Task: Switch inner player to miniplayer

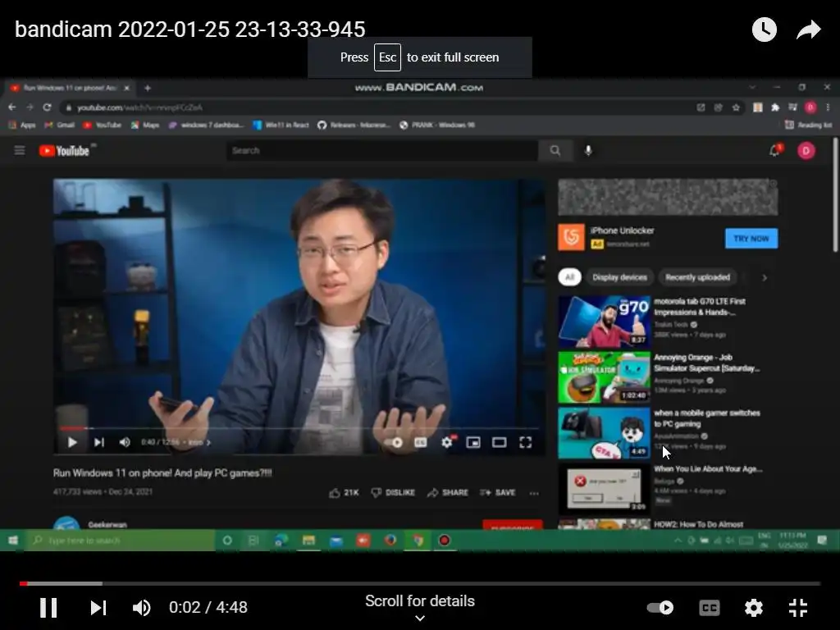Action: (473, 442)
